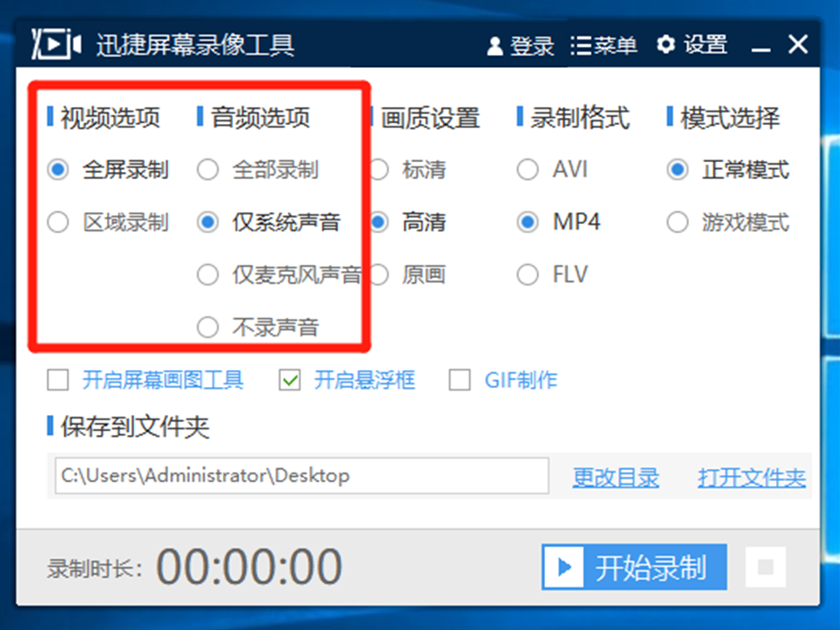
Task: Click the 迅捷屏幕录像工具 window title
Action: pyautogui.click(x=195, y=44)
